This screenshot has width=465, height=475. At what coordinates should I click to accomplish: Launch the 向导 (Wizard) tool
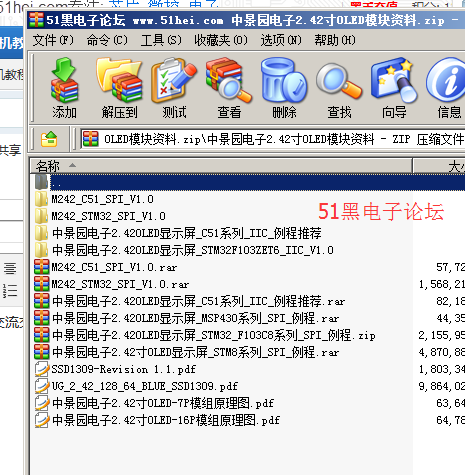(x=394, y=88)
